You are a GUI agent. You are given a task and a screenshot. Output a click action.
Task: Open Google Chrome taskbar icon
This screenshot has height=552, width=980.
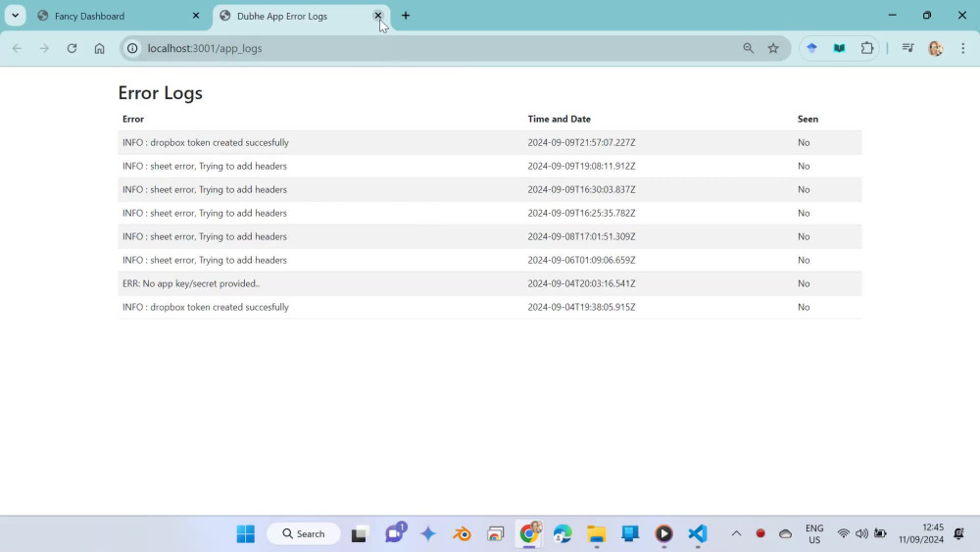529,534
